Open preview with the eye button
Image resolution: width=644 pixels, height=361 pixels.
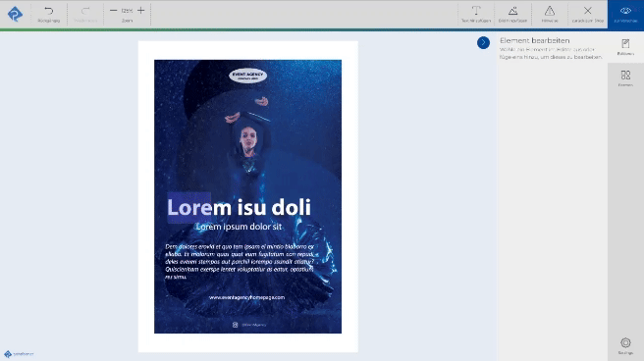tap(625, 15)
